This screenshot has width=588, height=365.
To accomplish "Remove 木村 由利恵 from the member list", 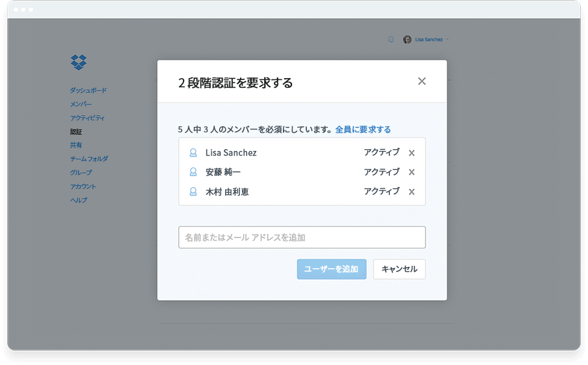I will (412, 192).
